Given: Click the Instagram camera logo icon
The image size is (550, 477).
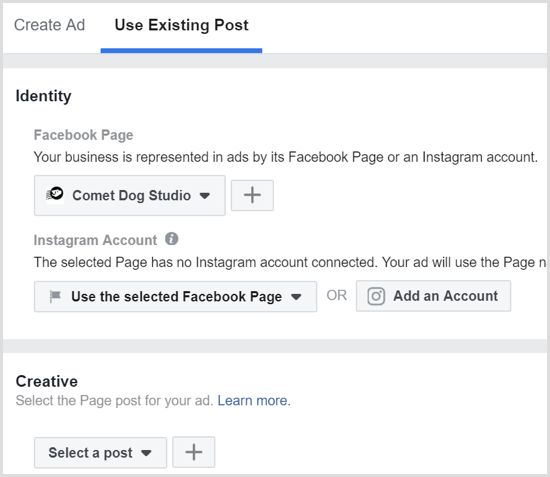Looking at the screenshot, I should coord(376,296).
